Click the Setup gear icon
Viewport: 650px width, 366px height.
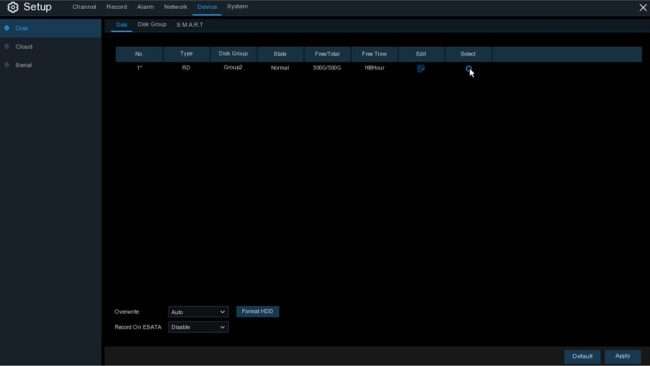point(13,7)
